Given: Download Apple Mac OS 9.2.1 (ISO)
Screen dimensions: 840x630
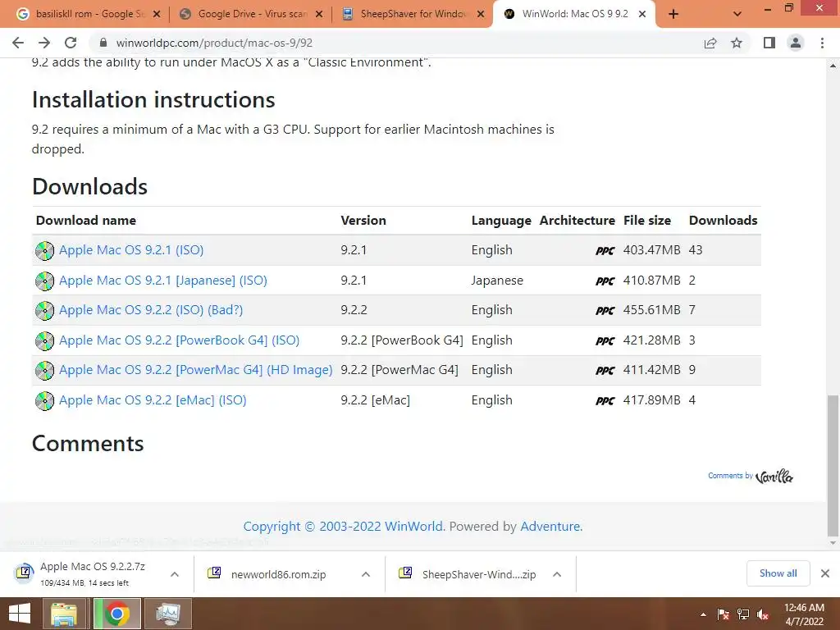Looking at the screenshot, I should pyautogui.click(x=131, y=250).
